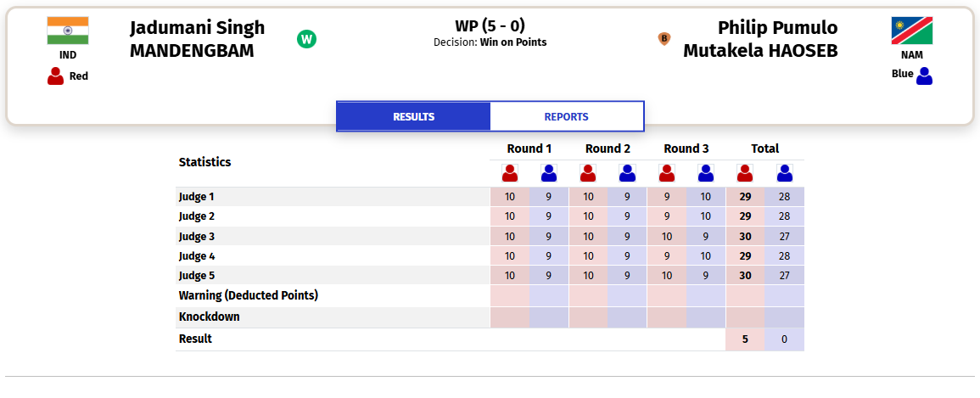Select the Judge 3 row label
This screenshot has height=398, width=980.
(196, 236)
